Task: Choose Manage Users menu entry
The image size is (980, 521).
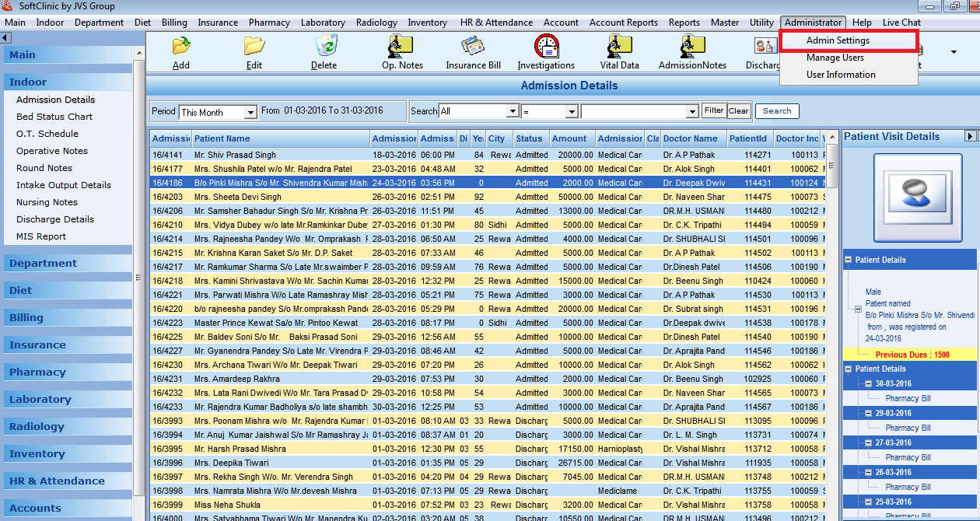Action: click(x=835, y=58)
